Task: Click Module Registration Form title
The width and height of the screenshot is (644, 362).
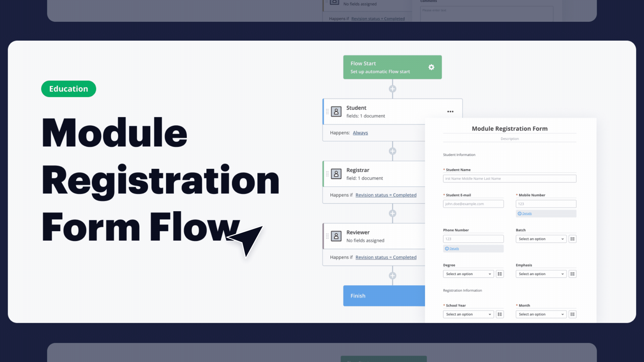Action: (x=509, y=129)
